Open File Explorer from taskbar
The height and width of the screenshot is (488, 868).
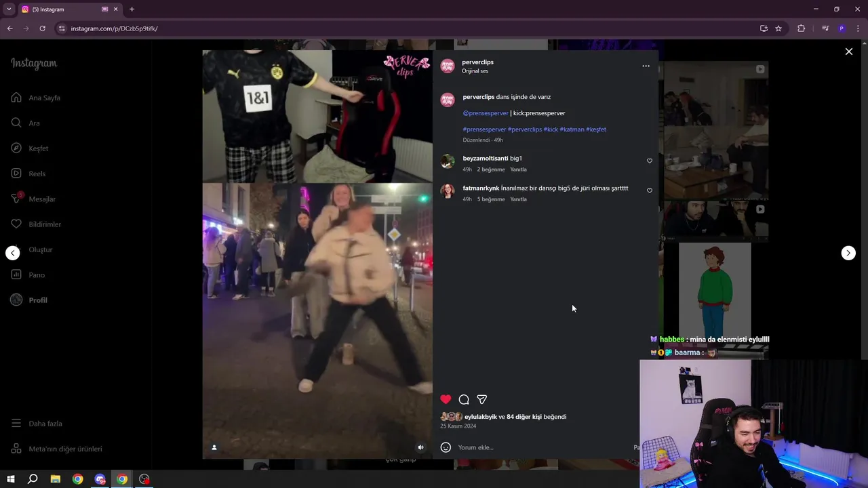click(x=56, y=479)
